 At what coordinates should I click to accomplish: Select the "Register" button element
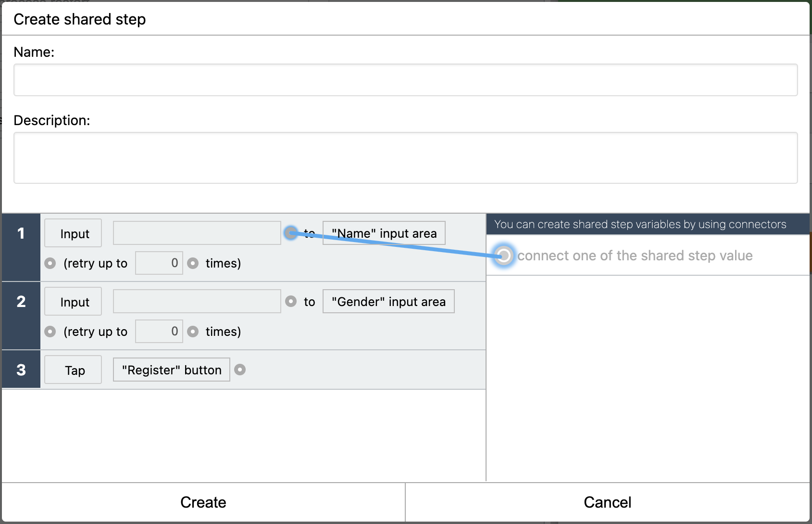coord(172,370)
